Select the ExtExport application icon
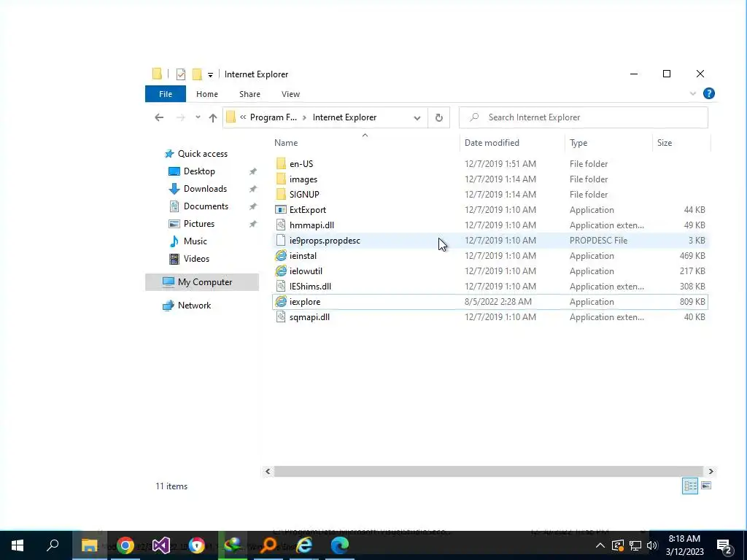The image size is (747, 560). (281, 210)
